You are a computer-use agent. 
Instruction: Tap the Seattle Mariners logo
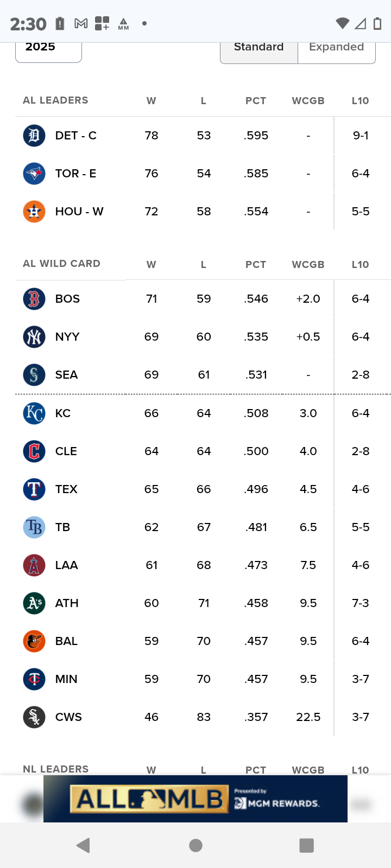click(x=34, y=375)
